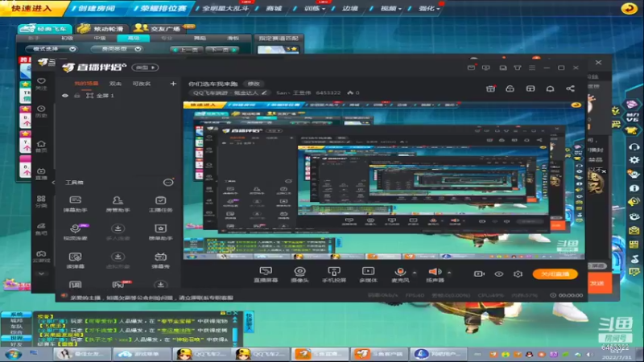The width and height of the screenshot is (644, 362).
Task: Open 强化 dropdown in game top menu
Action: [429, 8]
